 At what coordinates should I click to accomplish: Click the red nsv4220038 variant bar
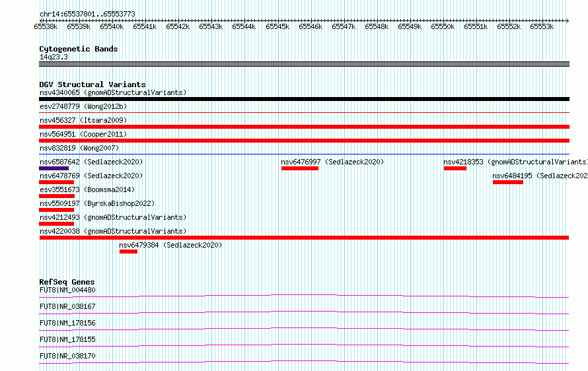tap(304, 238)
